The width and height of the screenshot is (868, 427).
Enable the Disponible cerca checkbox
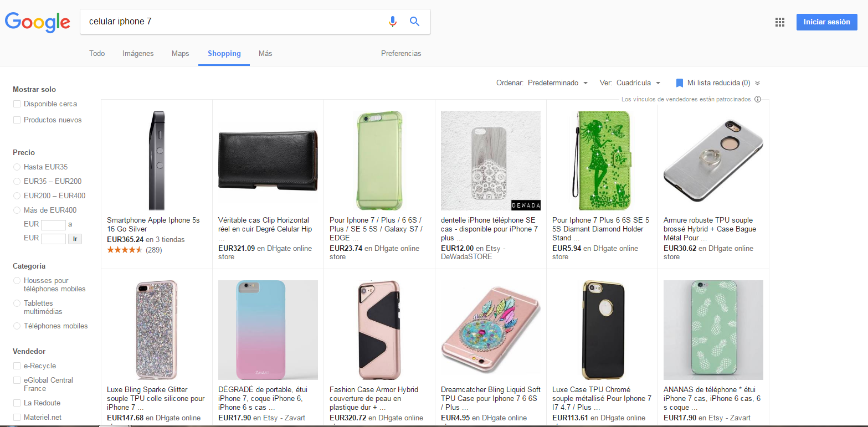pyautogui.click(x=17, y=104)
